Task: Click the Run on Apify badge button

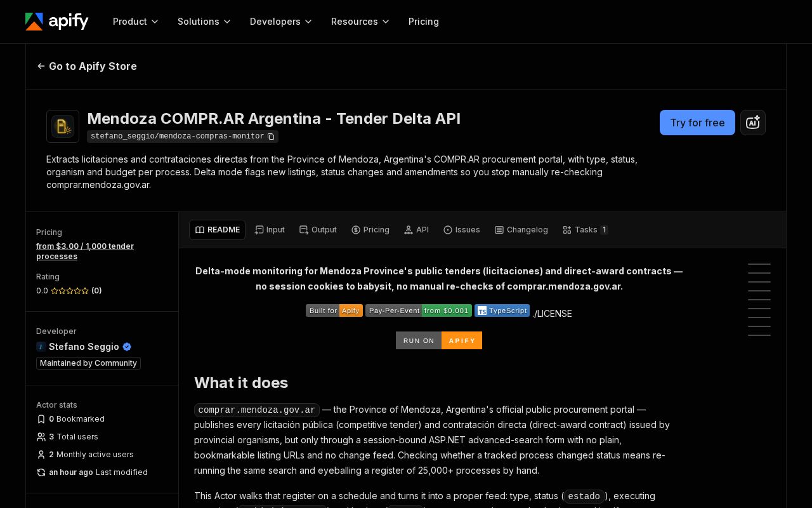Action: point(439,340)
